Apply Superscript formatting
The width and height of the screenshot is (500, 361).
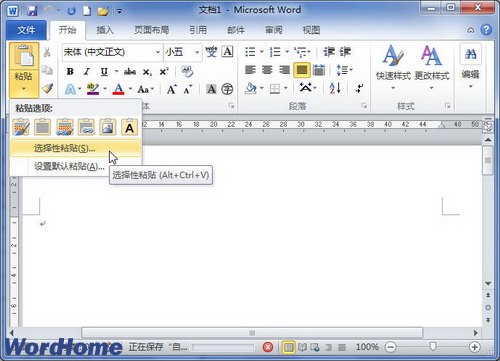164,71
